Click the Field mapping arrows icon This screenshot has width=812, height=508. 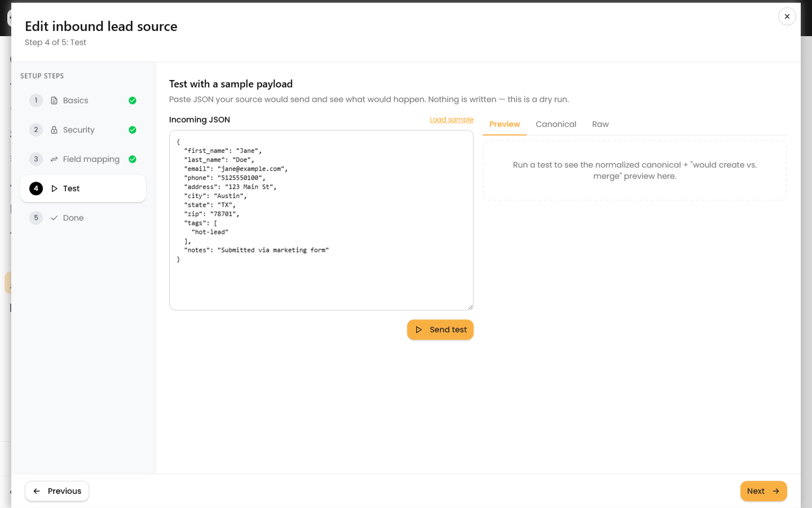coord(54,159)
